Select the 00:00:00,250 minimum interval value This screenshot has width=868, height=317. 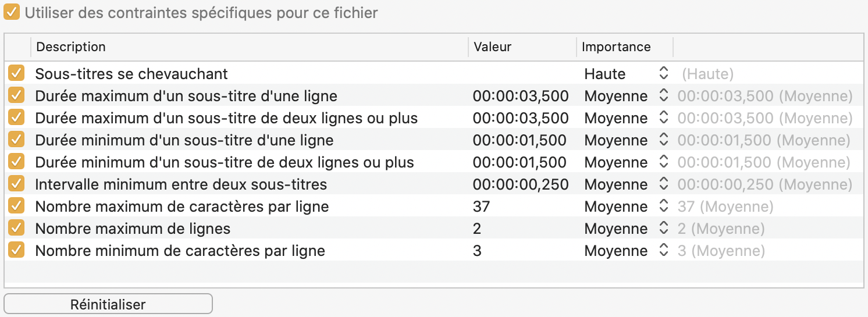click(520, 184)
